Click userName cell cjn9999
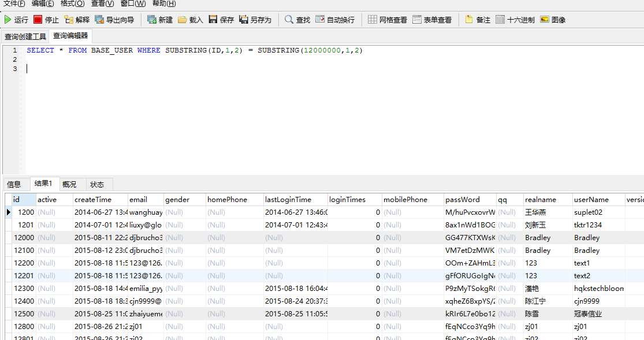This screenshot has height=340, width=644. [x=599, y=301]
